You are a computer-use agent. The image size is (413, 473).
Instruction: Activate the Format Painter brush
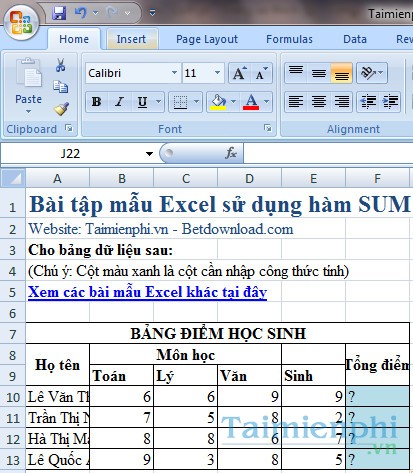click(61, 109)
